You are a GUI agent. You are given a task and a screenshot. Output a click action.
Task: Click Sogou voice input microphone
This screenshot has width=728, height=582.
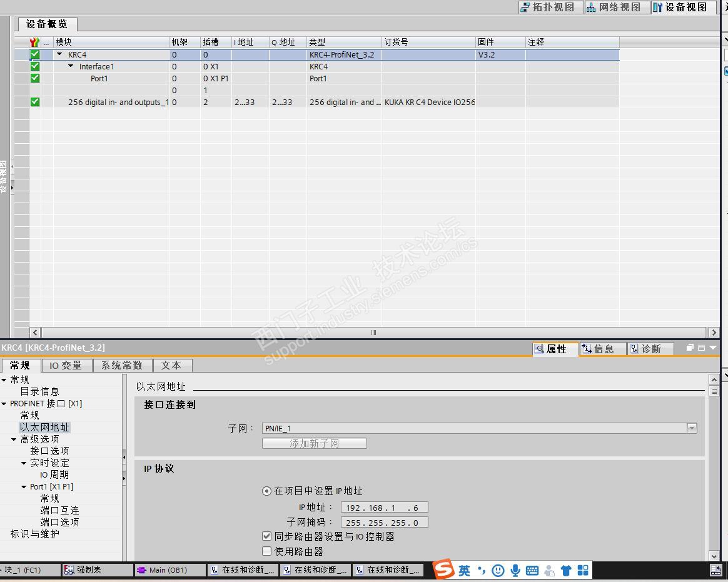515,570
